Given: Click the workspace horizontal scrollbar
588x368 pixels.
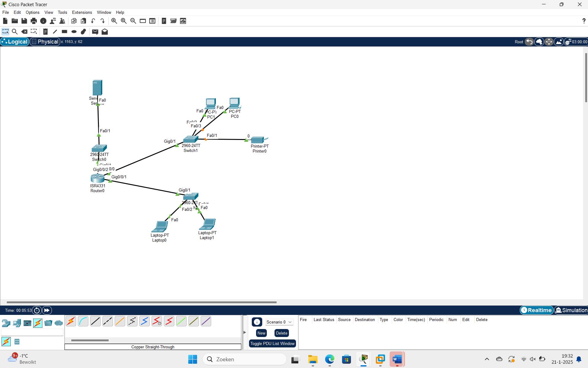Looking at the screenshot, I should click(x=141, y=302).
